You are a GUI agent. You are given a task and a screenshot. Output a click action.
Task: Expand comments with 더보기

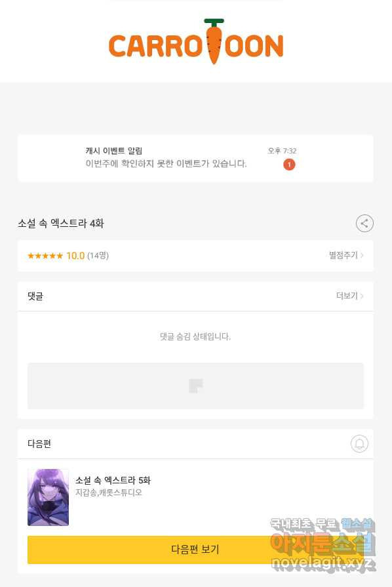tap(347, 296)
